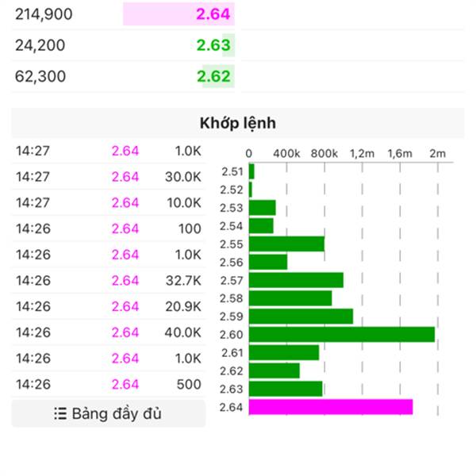Viewport: 476px width, 476px height.
Task: Select the 14:27 trade with 10.0K volume
Action: point(109,202)
